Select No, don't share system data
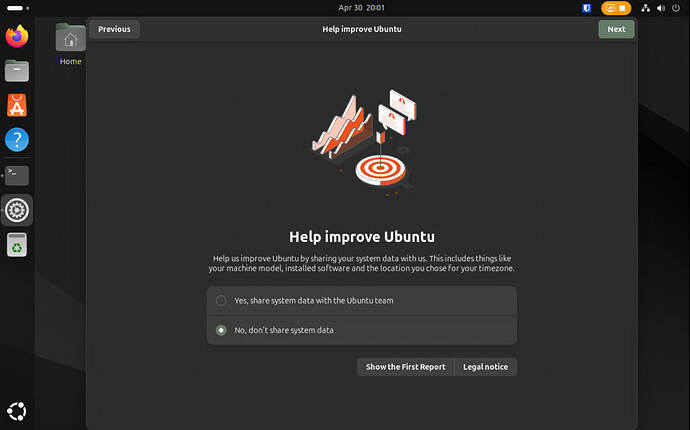The width and height of the screenshot is (690, 430). click(362, 330)
